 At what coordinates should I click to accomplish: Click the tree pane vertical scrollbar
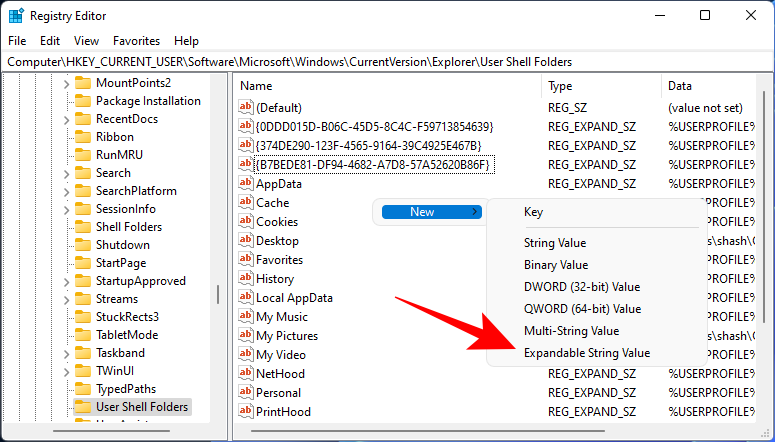click(218, 294)
